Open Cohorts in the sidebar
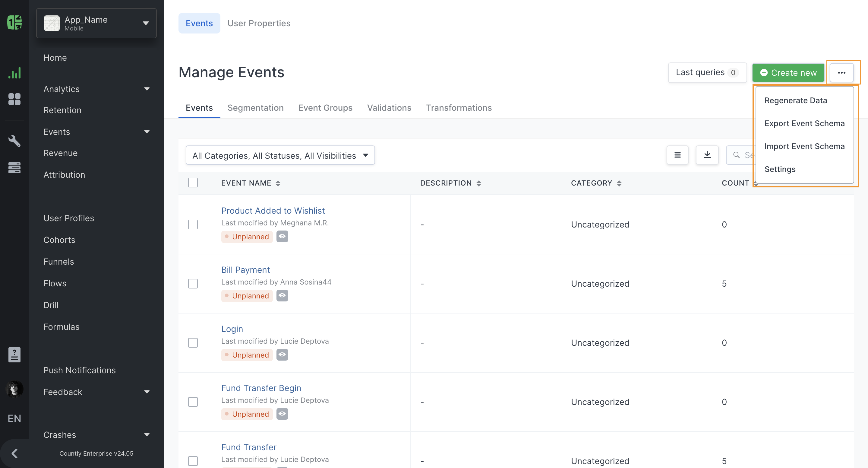The image size is (868, 468). tap(59, 240)
